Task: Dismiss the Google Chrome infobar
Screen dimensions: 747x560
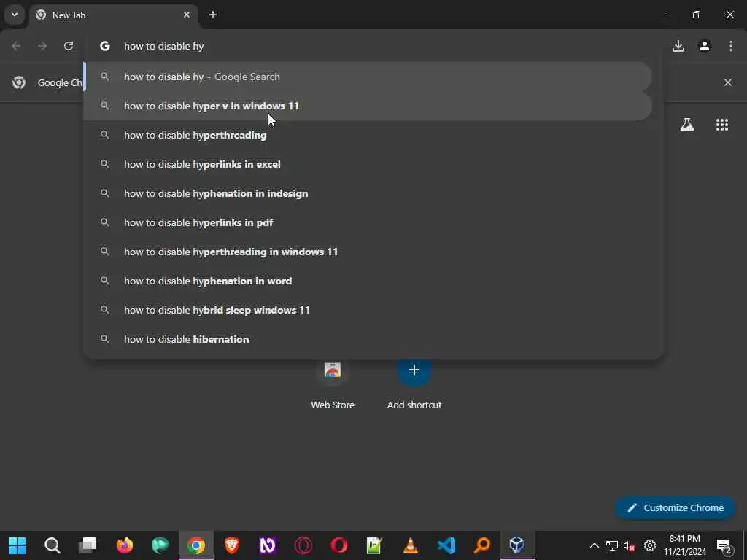Action: 728,82
